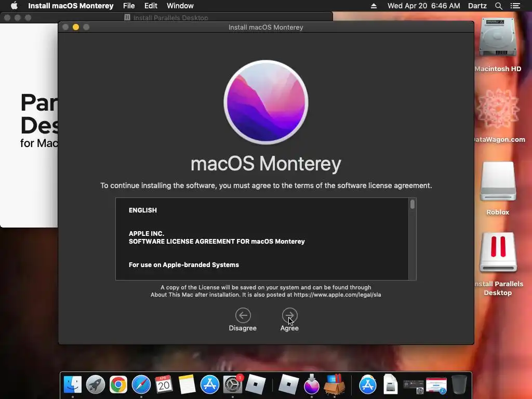Open Notes from the Dock
Image resolution: width=532 pixels, height=399 pixels.
coord(187,385)
